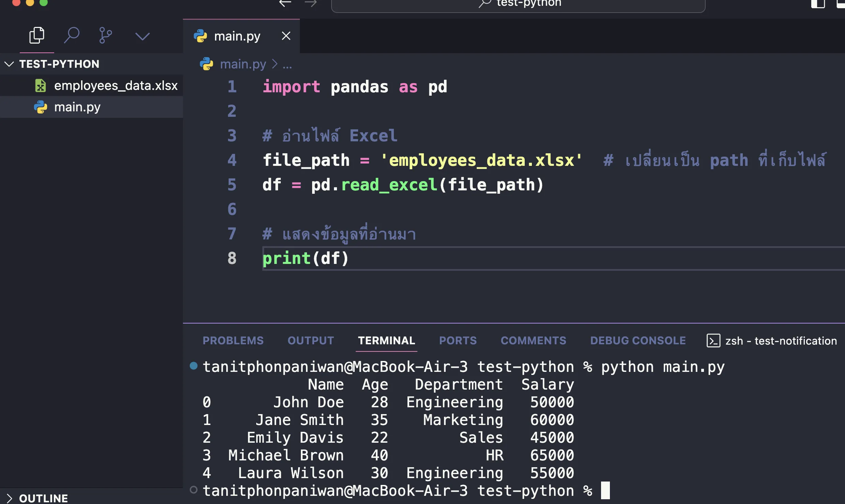The width and height of the screenshot is (845, 504).
Task: Click 'John Doe' in terminal output
Action: pyautogui.click(x=309, y=402)
